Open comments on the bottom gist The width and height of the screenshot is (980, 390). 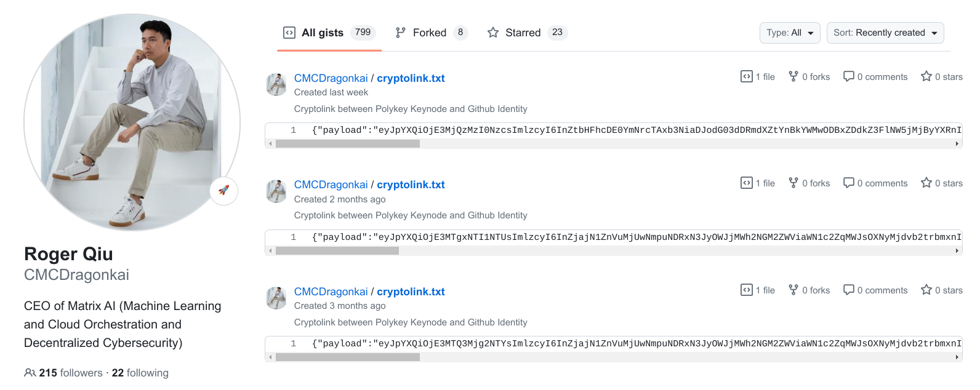pos(849,290)
